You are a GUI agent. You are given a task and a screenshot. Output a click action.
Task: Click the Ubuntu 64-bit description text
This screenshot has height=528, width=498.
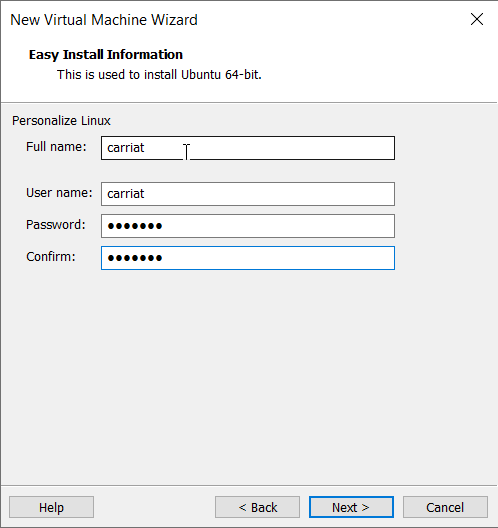(159, 74)
